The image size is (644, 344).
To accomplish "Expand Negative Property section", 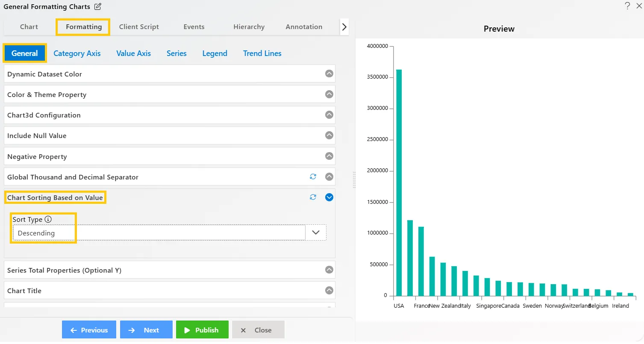I will click(329, 156).
